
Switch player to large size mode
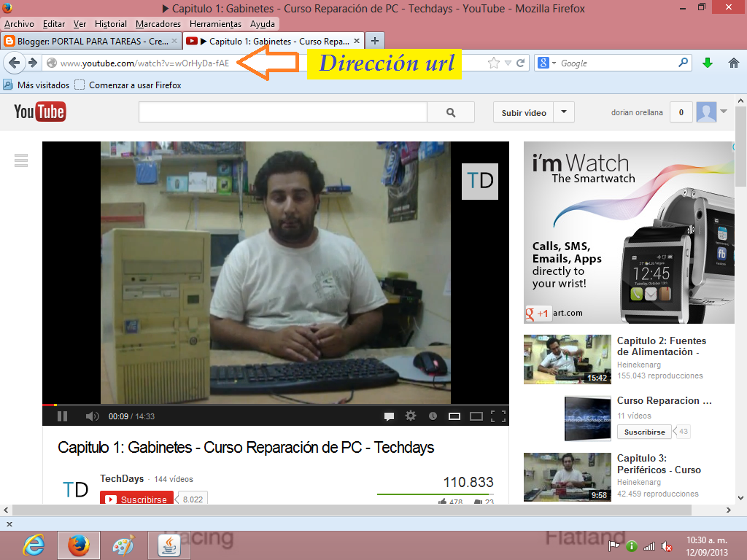pos(476,416)
